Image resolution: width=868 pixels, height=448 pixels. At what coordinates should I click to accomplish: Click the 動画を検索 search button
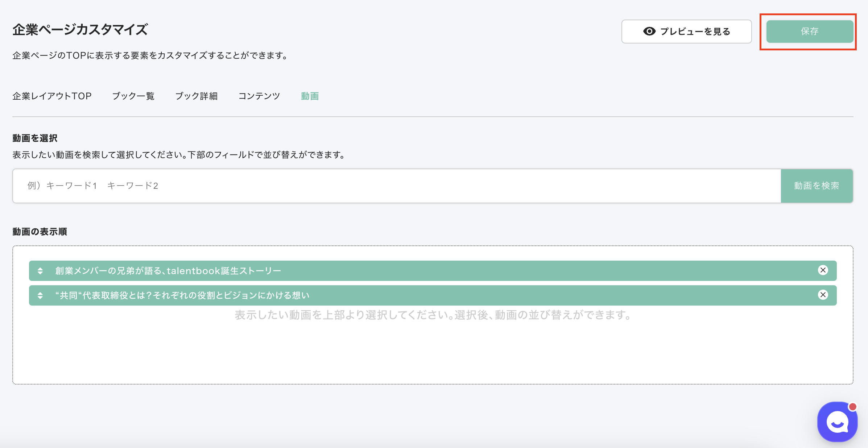[x=817, y=186]
